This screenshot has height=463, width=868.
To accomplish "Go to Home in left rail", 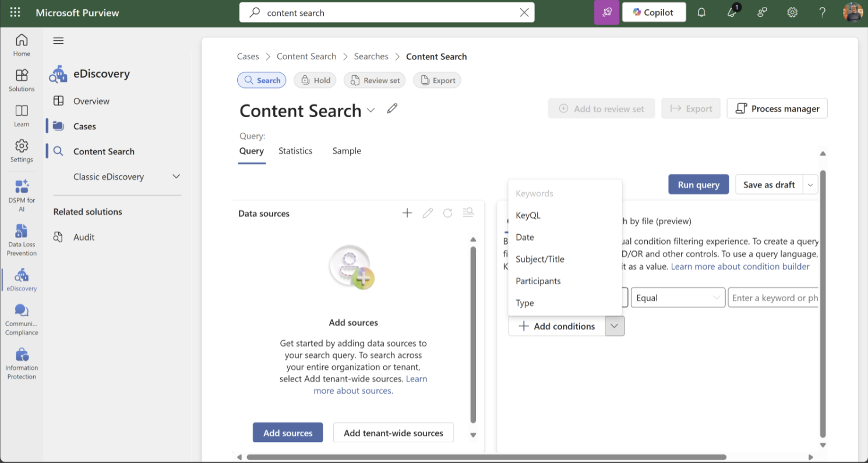I will pos(22,45).
